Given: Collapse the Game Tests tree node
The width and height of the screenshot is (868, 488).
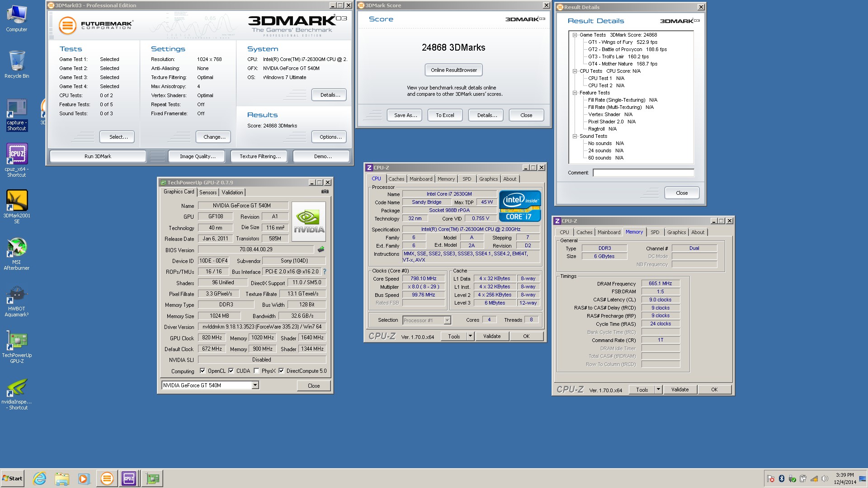Looking at the screenshot, I should [x=575, y=35].
